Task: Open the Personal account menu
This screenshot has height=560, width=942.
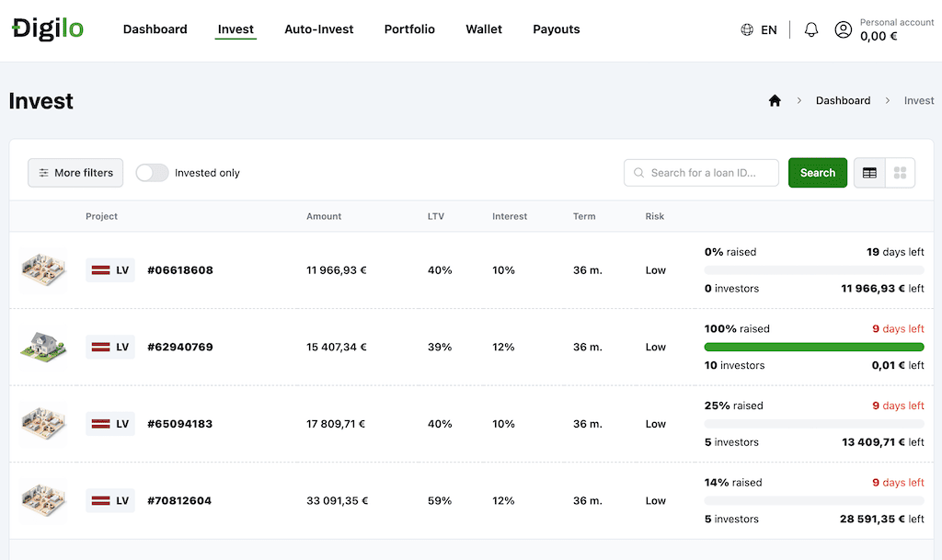Action: pyautogui.click(x=896, y=29)
